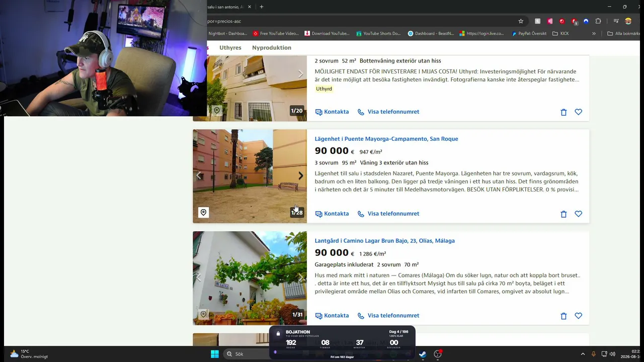Open map pin on Puente Mayorga photo
Screen dimensions: 644x362
click(x=203, y=212)
